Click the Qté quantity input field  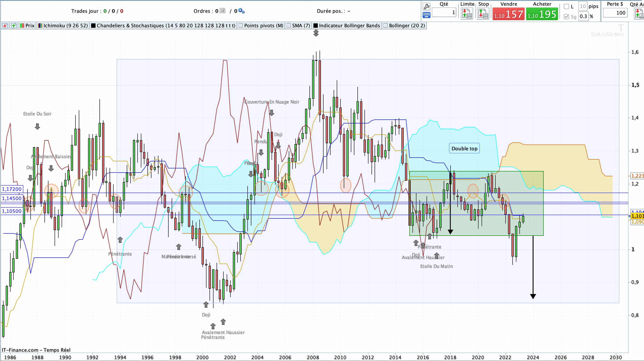click(444, 13)
